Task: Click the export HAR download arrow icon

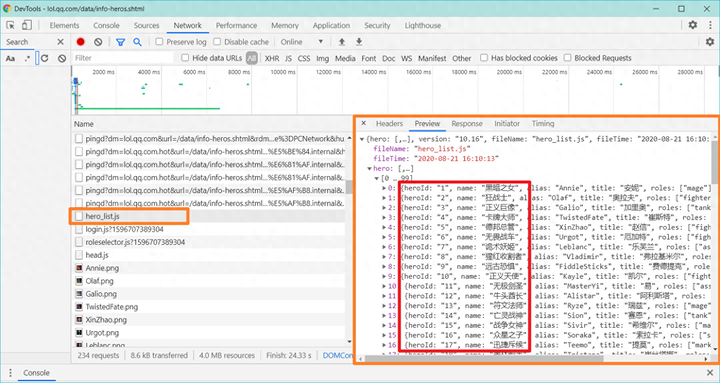Action: (359, 42)
